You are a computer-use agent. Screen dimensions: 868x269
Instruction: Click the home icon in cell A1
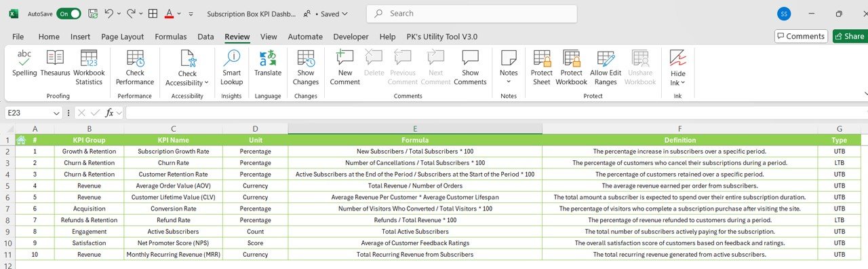21,140
